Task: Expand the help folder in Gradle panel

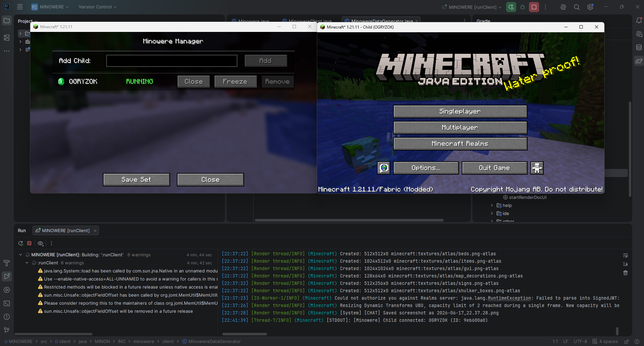Action: tap(492, 206)
